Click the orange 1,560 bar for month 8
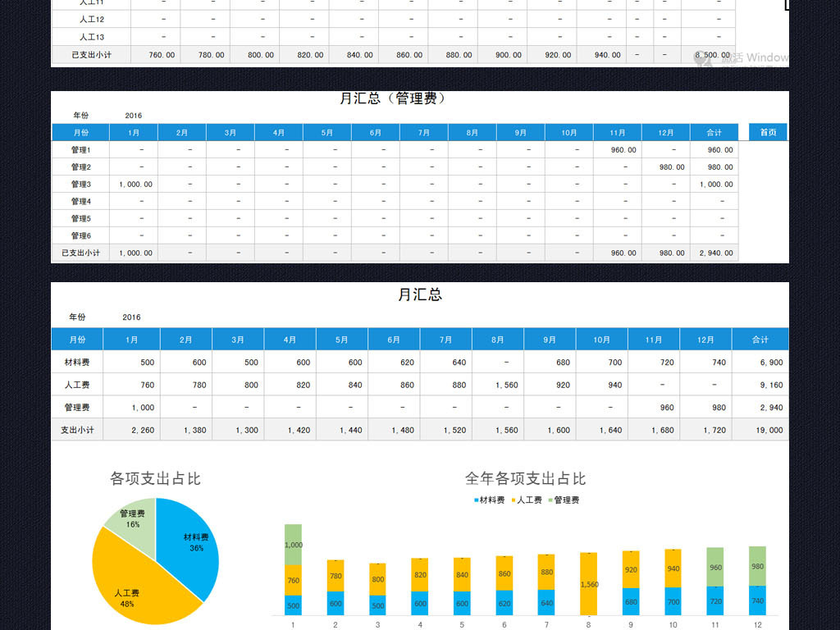Image resolution: width=840 pixels, height=630 pixels. pos(588,584)
